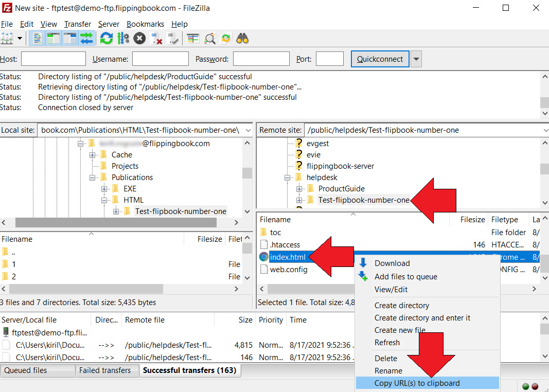Focus the Host input field

tap(54, 59)
